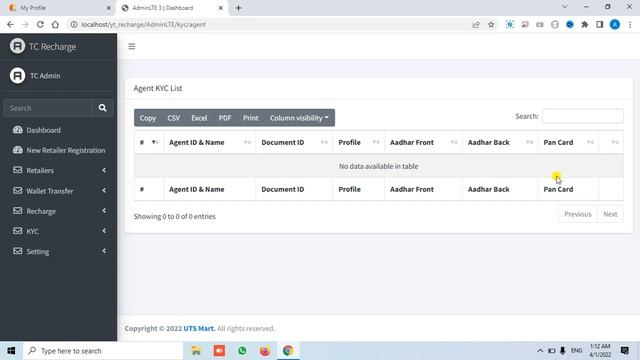This screenshot has height=360, width=640.
Task: Close the AdminLTE 3 Dashboard tab
Action: pos(220,8)
